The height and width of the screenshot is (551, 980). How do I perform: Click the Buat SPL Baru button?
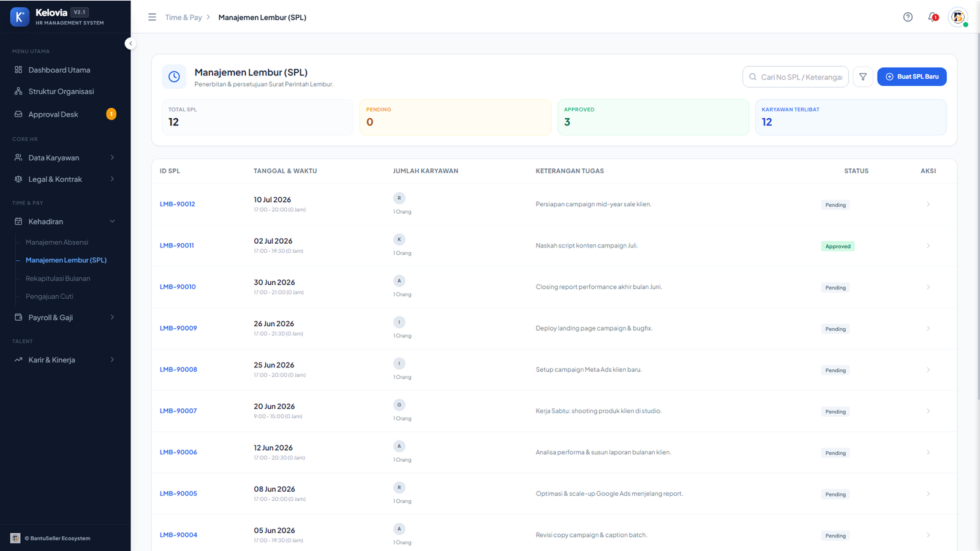912,77
